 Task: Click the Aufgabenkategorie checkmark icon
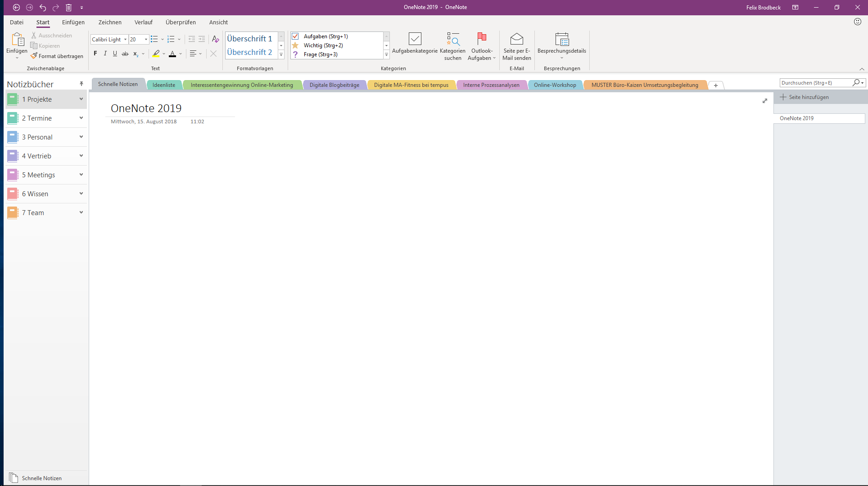[x=415, y=39]
